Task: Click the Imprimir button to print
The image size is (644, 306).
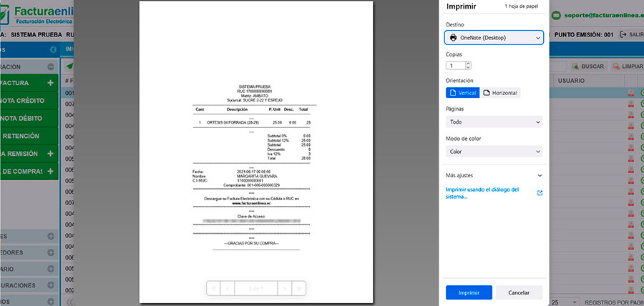Action: click(x=468, y=292)
